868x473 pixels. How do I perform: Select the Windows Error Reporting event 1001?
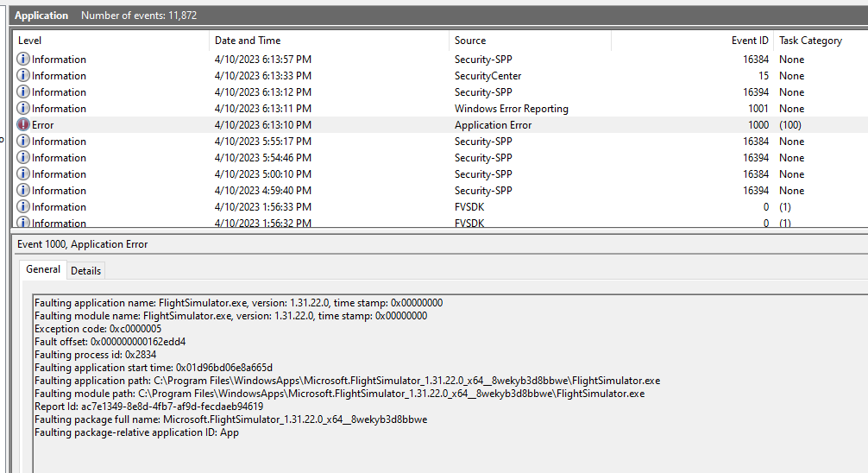[441, 109]
